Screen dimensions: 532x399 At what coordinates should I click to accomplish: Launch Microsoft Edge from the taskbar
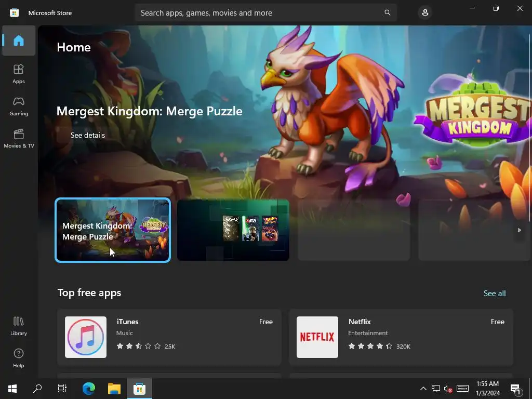click(89, 389)
